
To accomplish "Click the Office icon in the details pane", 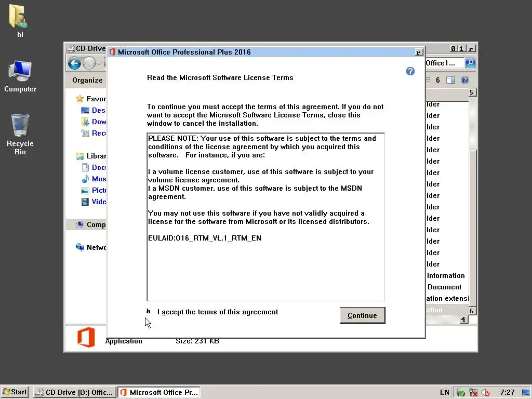I will click(86, 337).
